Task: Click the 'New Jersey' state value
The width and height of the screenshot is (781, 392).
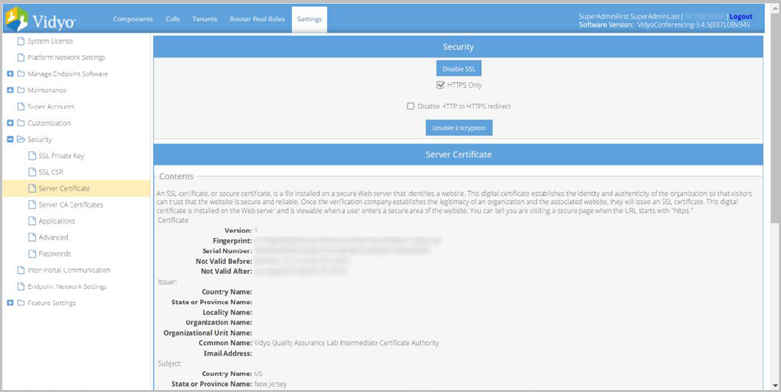Action: point(270,384)
